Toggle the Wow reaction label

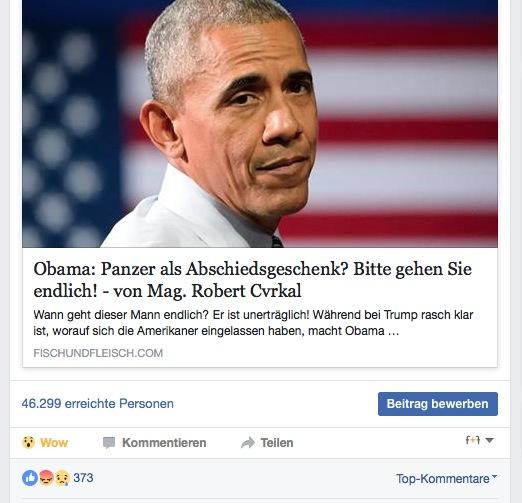click(54, 443)
